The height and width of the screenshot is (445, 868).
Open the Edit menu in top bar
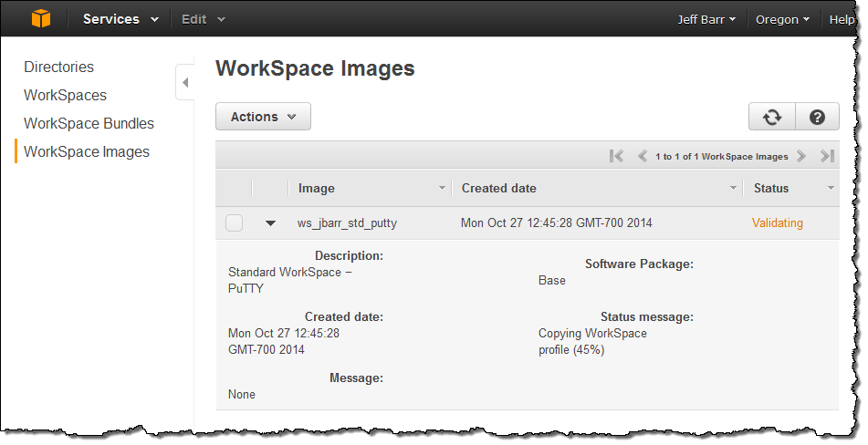(203, 19)
